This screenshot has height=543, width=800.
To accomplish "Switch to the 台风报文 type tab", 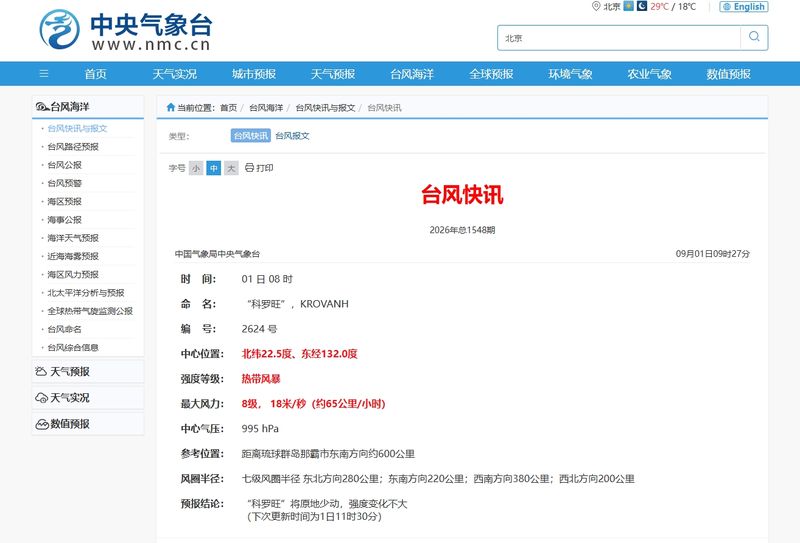I will tap(292, 136).
